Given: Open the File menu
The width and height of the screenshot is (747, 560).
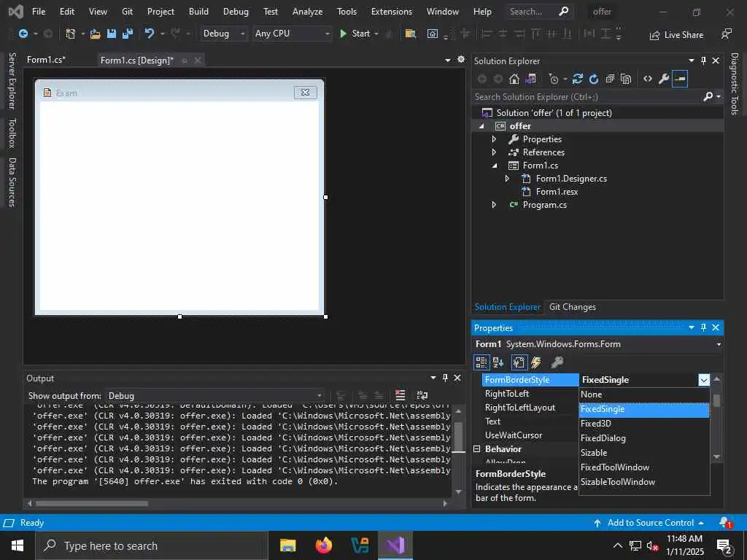Looking at the screenshot, I should pyautogui.click(x=39, y=12).
